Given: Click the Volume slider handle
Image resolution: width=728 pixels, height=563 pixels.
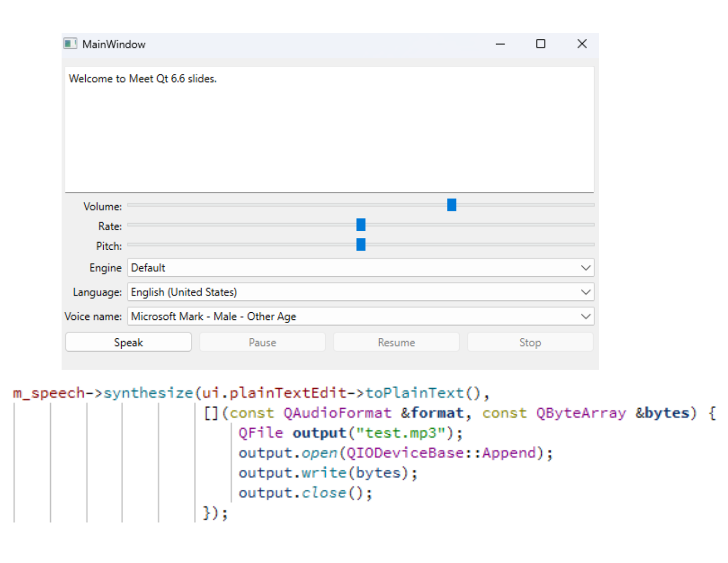Looking at the screenshot, I should click(451, 205).
